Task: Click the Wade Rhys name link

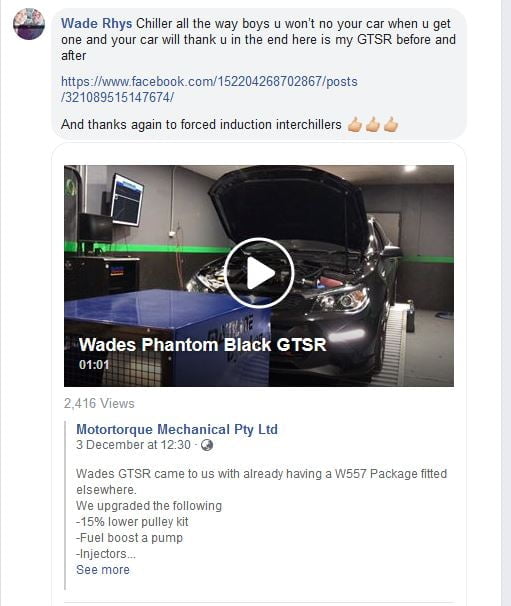Action: coord(97,24)
